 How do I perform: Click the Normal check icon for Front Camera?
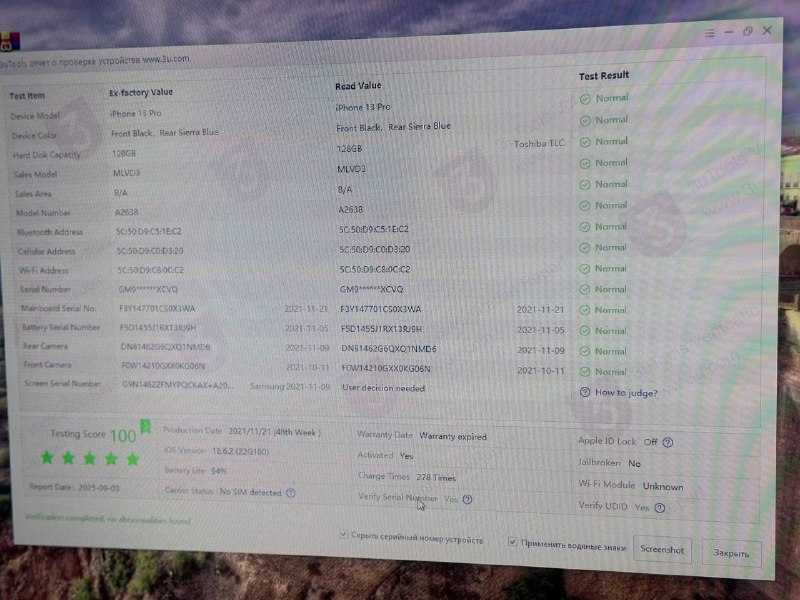(585, 372)
